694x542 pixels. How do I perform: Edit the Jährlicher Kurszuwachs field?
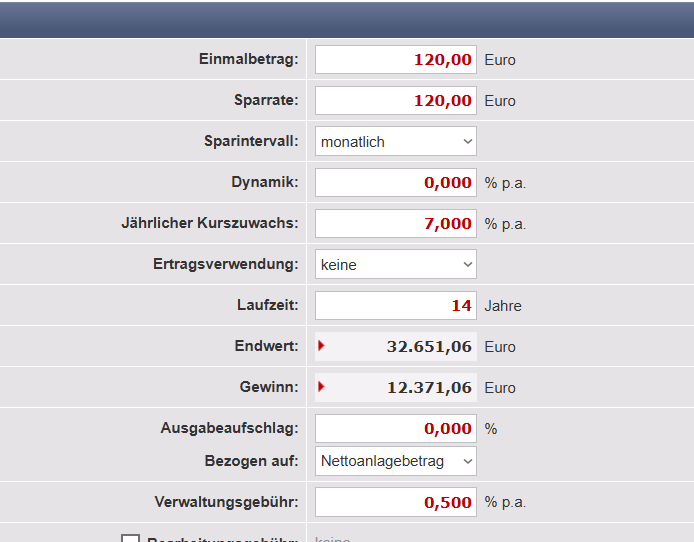[x=396, y=224]
